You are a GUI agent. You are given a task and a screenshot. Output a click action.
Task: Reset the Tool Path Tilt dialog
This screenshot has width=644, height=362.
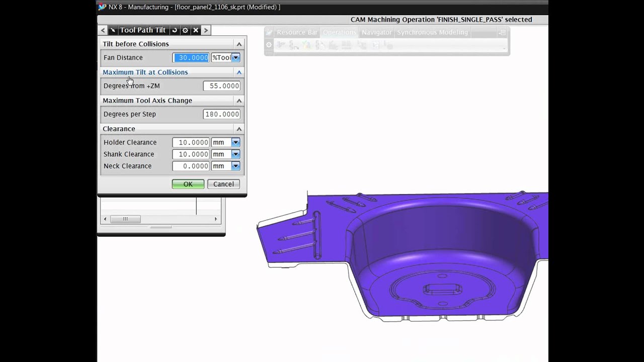pyautogui.click(x=175, y=30)
